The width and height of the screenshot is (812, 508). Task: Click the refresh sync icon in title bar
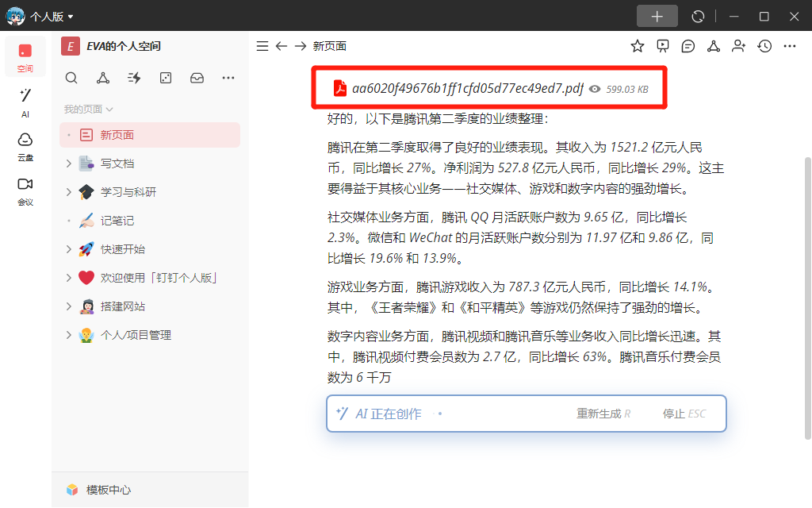coord(698,17)
